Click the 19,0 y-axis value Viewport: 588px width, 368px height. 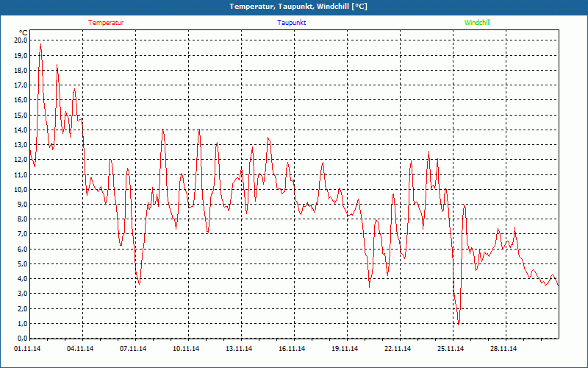[x=21, y=55]
